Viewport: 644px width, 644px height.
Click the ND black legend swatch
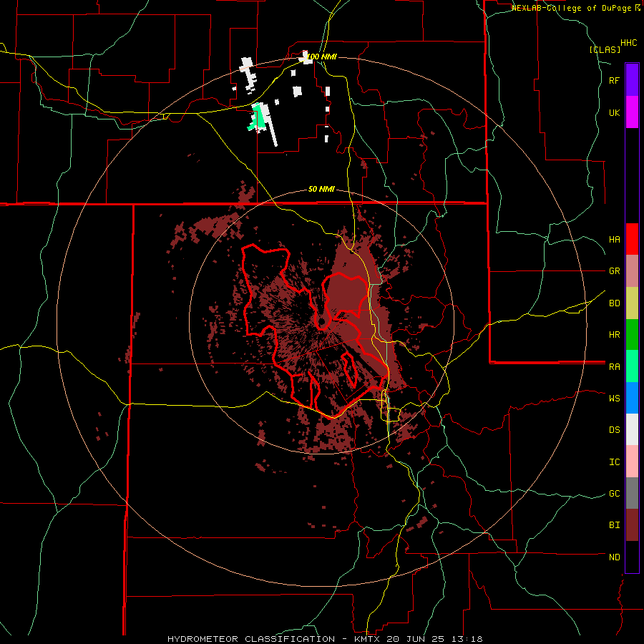tap(632, 557)
